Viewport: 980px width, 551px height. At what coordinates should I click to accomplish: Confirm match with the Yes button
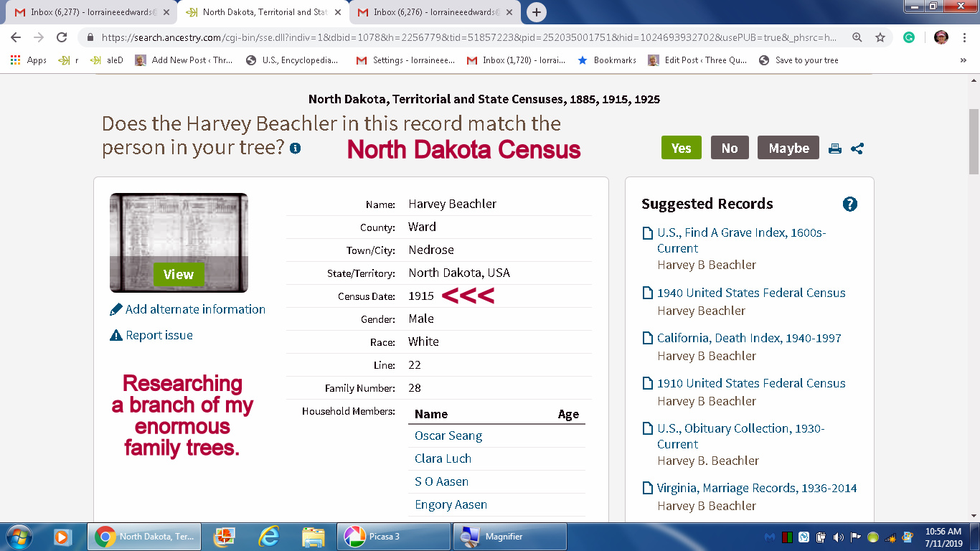[681, 148]
